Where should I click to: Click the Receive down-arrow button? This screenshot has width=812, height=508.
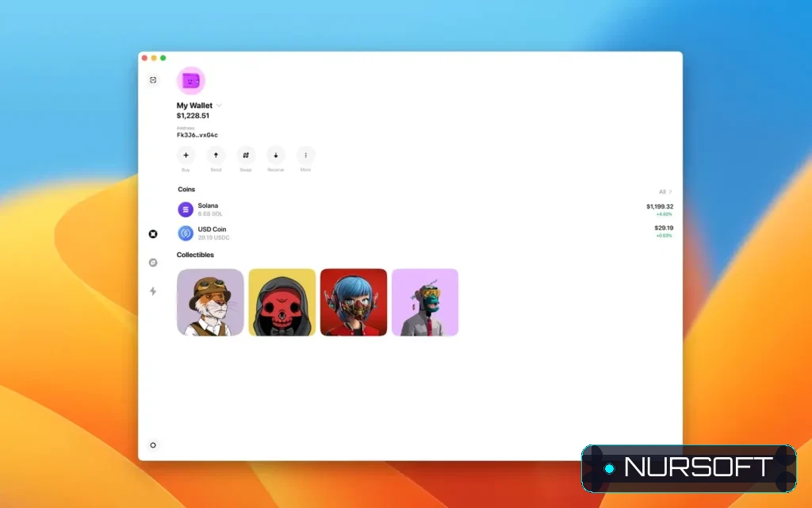click(276, 155)
